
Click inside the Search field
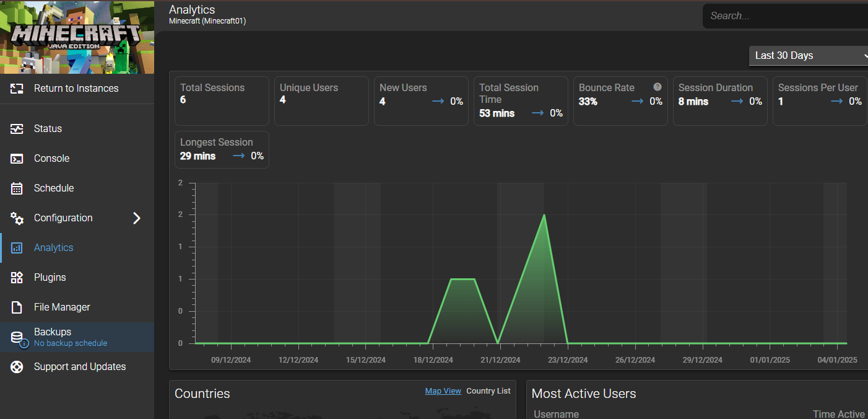point(786,16)
